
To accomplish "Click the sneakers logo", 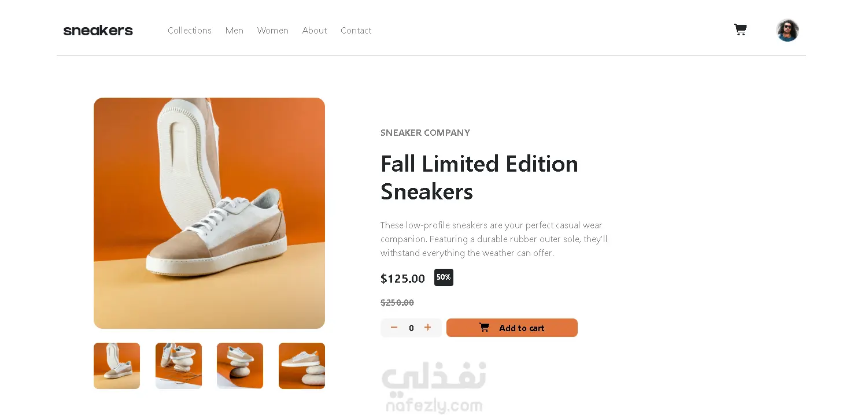I will [x=98, y=31].
